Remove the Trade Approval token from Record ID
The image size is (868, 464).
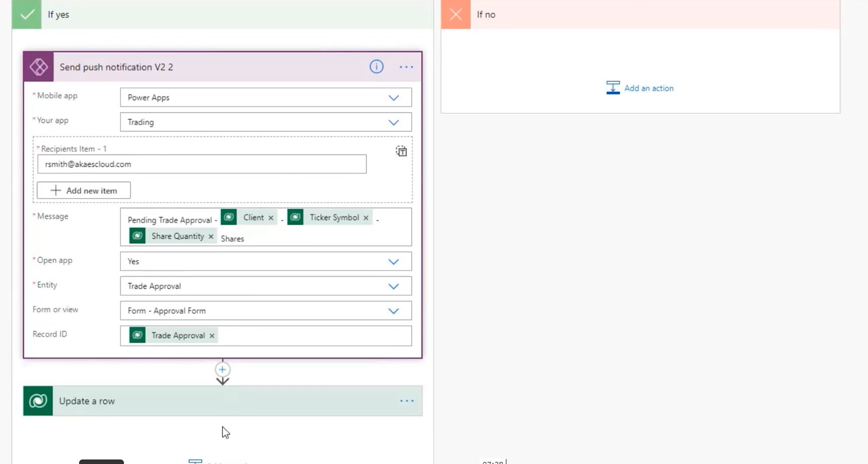pyautogui.click(x=212, y=336)
